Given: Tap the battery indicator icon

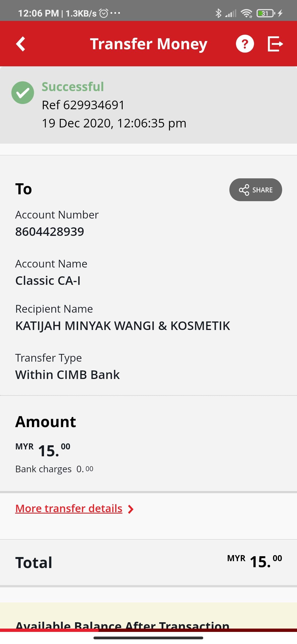Looking at the screenshot, I should pos(266,13).
